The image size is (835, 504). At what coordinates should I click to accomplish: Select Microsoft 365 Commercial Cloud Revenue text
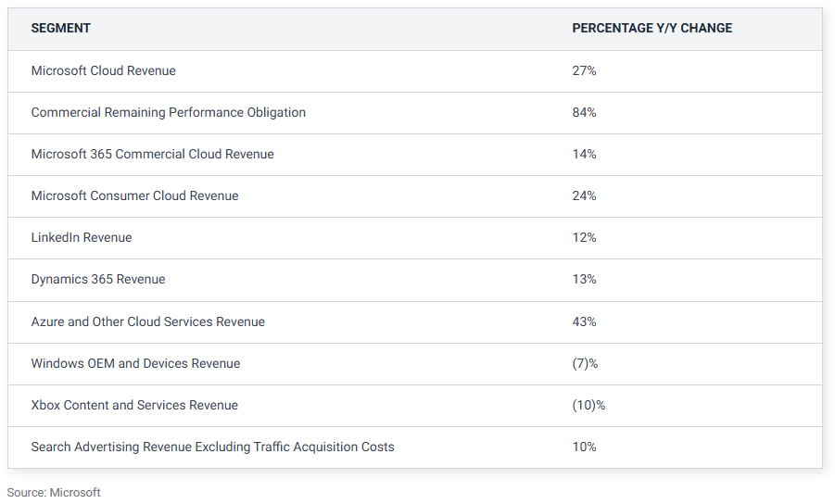[152, 154]
